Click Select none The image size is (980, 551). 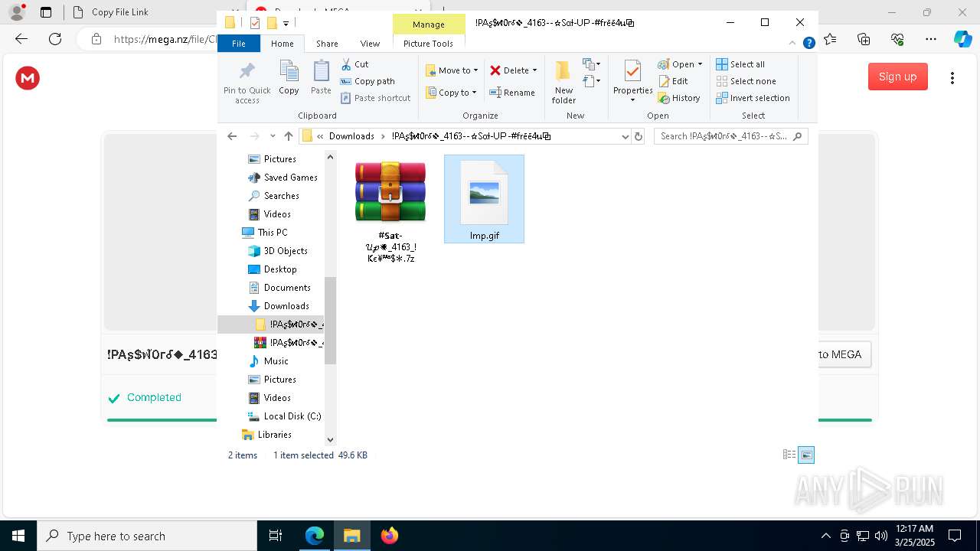(x=746, y=81)
